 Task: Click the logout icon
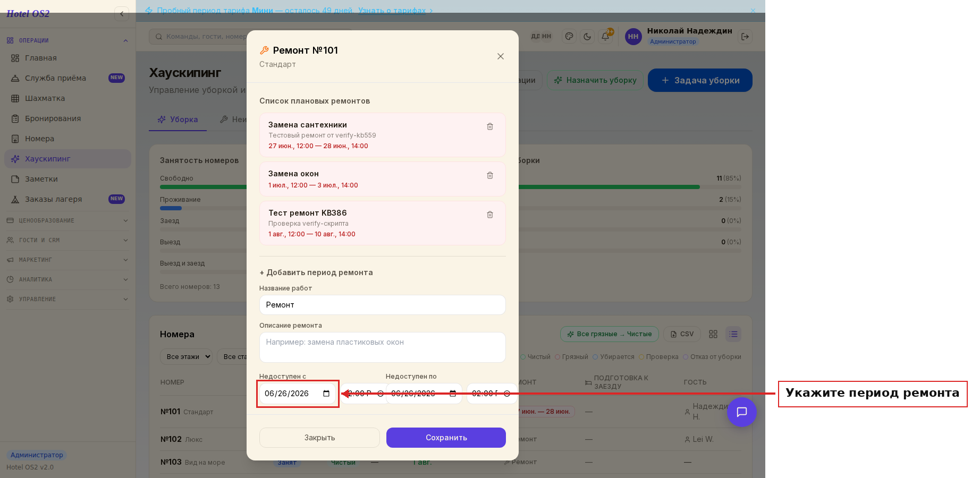pos(745,37)
